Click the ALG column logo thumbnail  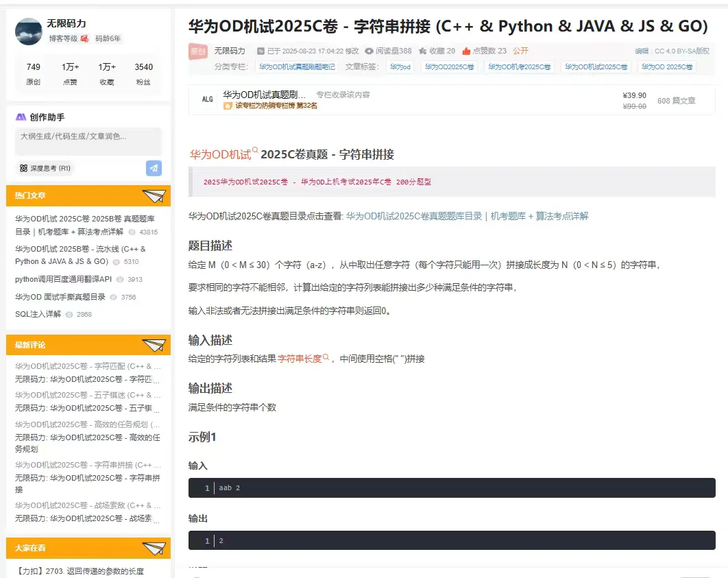tap(207, 99)
